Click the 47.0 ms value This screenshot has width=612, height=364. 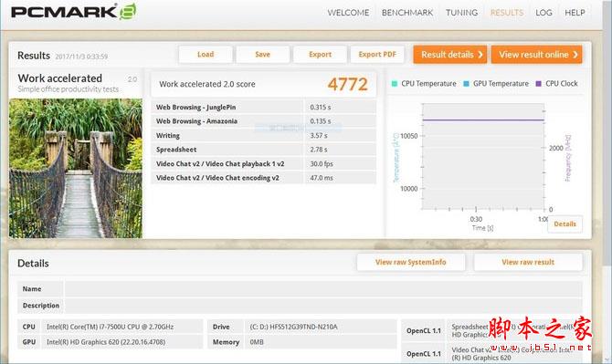(322, 178)
